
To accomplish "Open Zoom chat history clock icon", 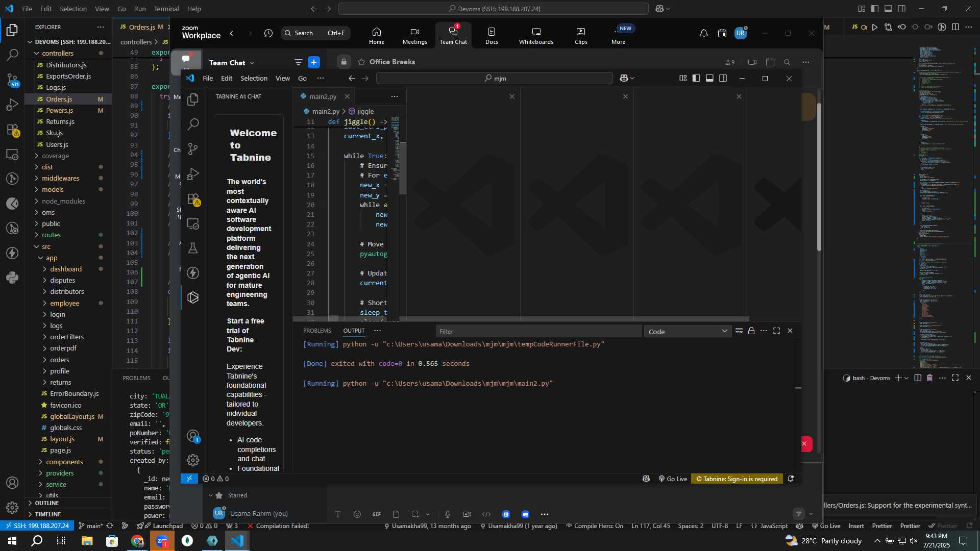I will (x=268, y=34).
